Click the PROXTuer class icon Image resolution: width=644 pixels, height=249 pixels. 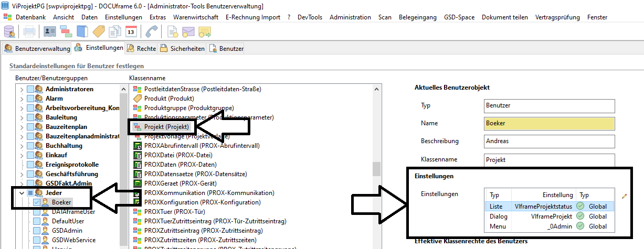click(138, 211)
